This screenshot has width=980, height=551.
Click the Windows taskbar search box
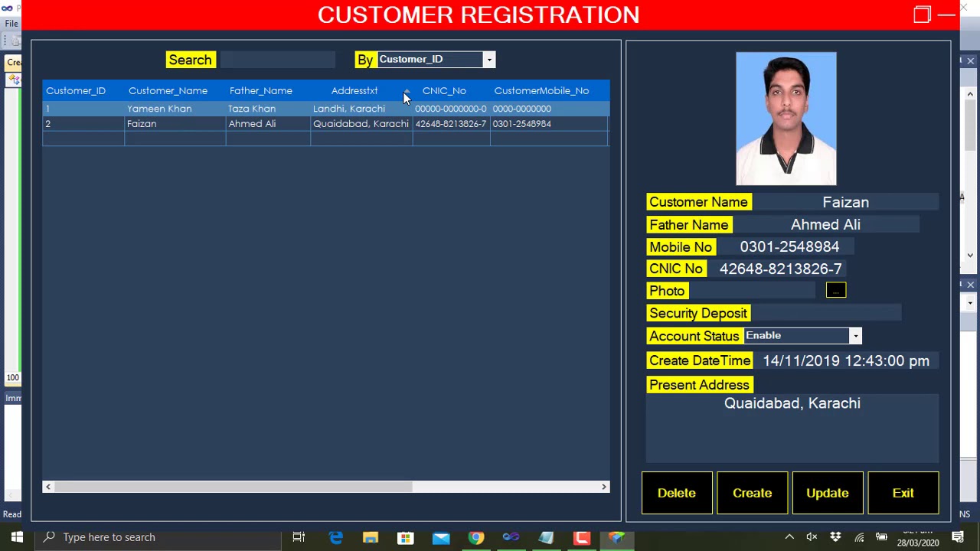tap(158, 537)
